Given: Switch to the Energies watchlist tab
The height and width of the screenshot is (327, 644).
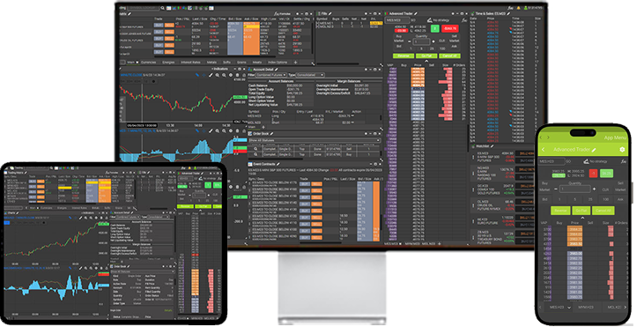Looking at the screenshot, I should click(168, 63).
